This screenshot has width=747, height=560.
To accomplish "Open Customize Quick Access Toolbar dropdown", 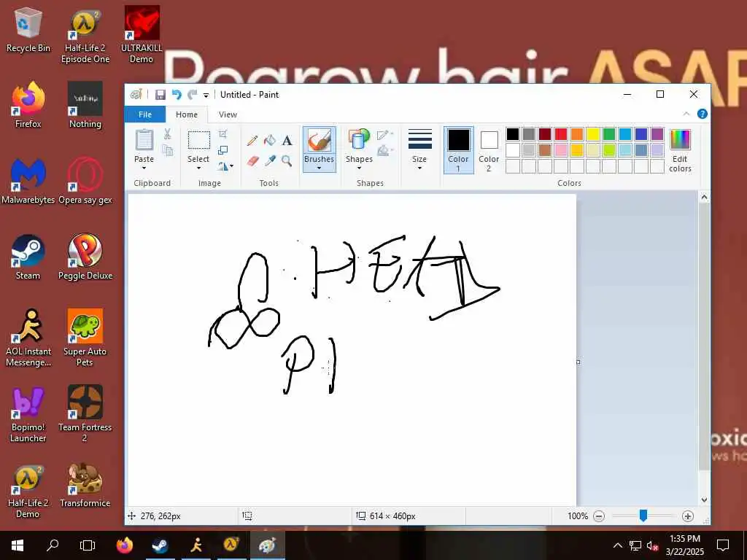I will (206, 96).
